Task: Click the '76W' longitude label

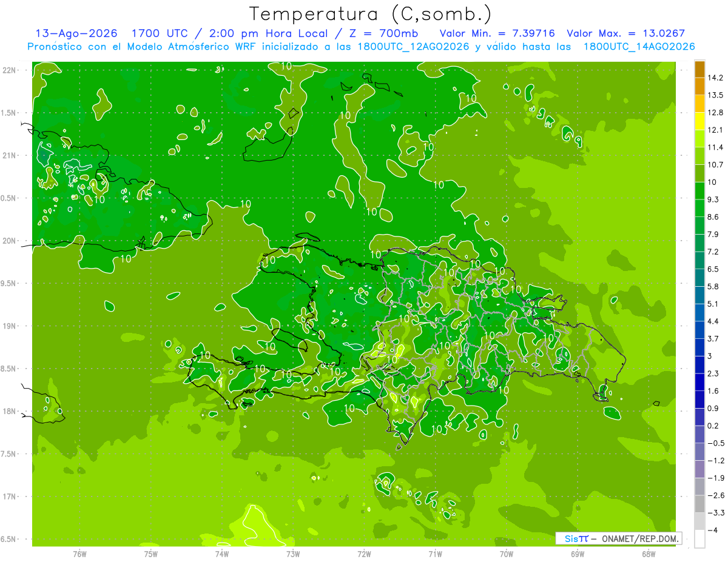Action: tap(79, 554)
